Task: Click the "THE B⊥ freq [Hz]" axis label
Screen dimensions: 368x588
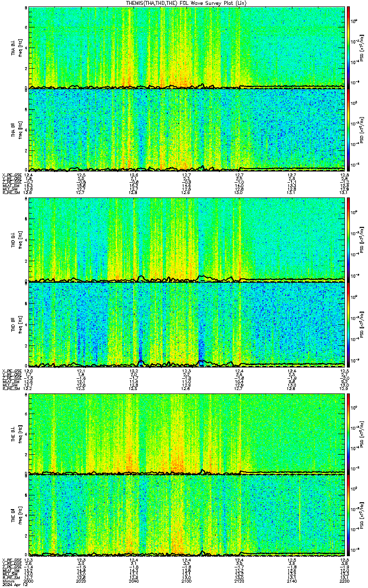Action: pyautogui.click(x=16, y=433)
